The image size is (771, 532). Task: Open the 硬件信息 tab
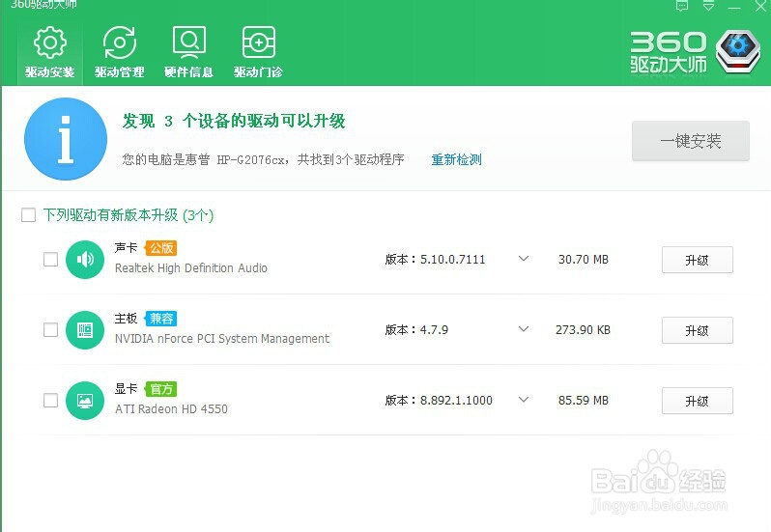pos(188,52)
